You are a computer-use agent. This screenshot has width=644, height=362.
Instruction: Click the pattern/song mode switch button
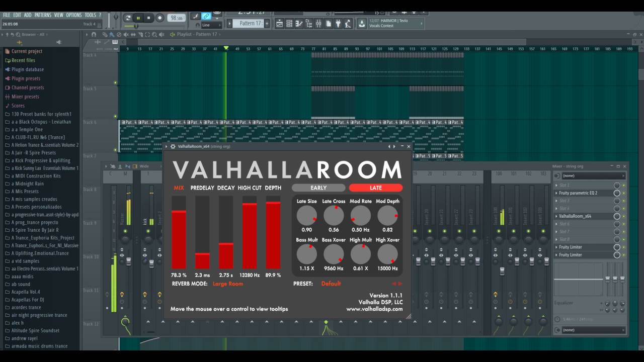click(x=128, y=18)
